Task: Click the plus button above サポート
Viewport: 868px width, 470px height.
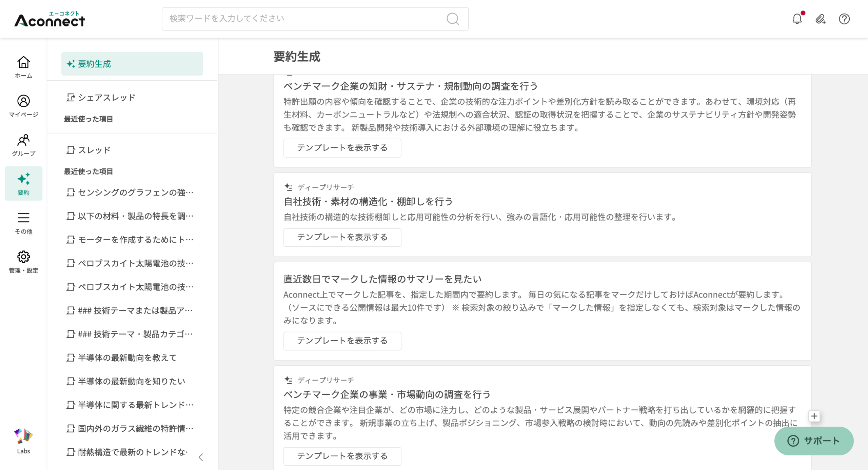Action: [x=814, y=416]
